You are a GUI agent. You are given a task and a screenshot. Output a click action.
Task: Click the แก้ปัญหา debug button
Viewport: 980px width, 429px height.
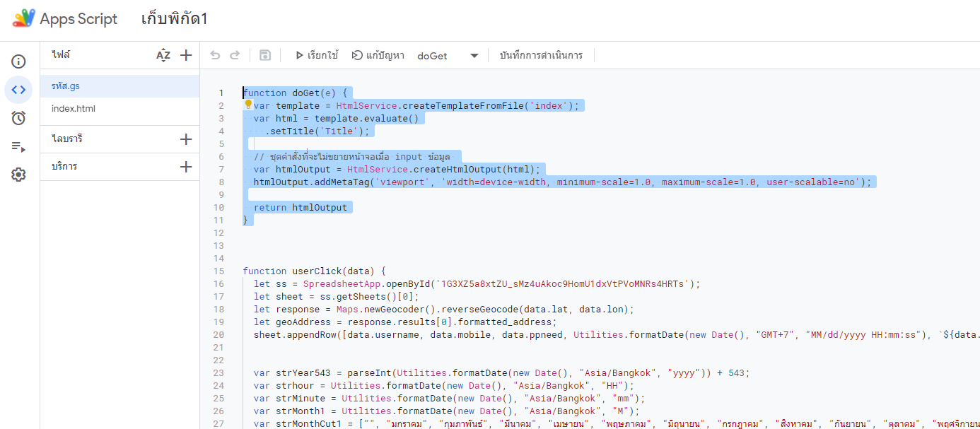pyautogui.click(x=378, y=55)
